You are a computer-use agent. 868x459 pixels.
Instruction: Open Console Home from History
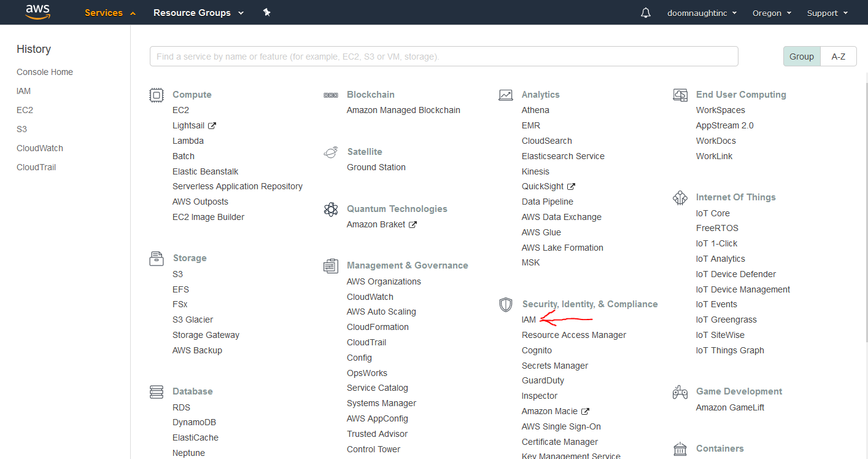pyautogui.click(x=45, y=72)
